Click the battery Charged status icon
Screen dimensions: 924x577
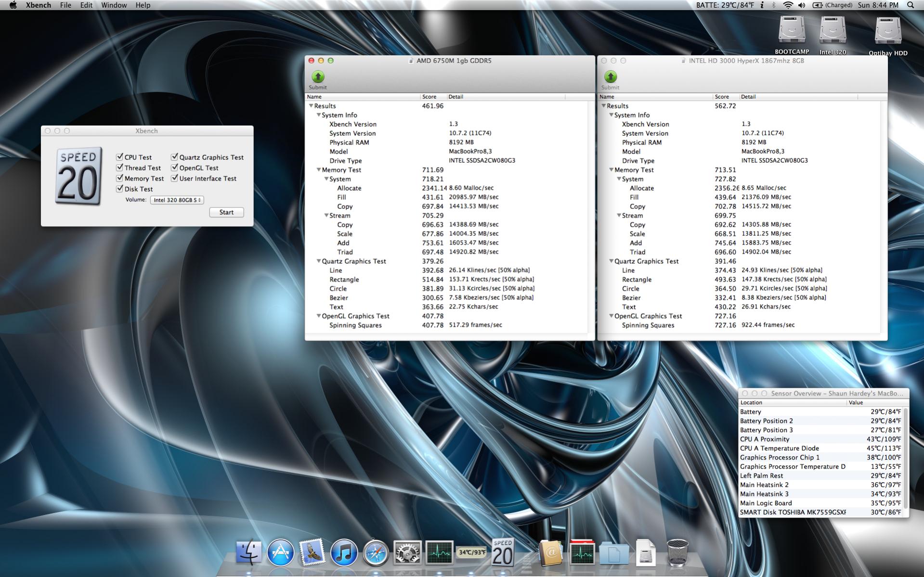click(x=832, y=5)
